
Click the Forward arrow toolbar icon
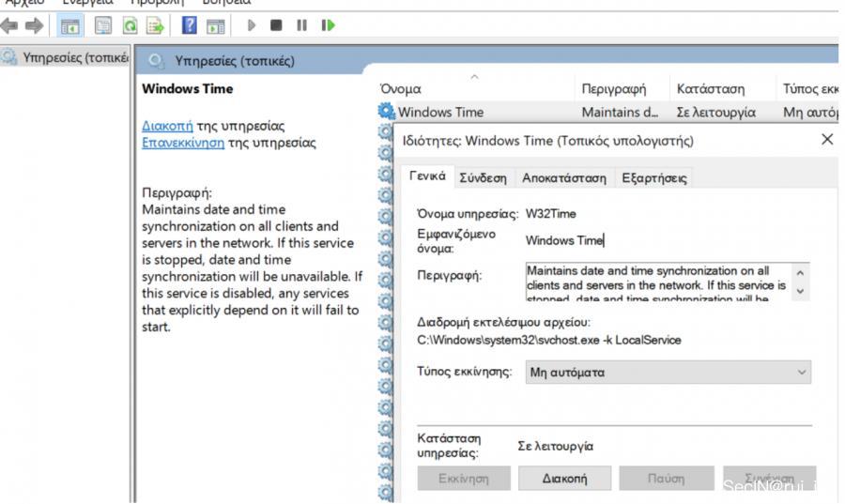[x=34, y=25]
